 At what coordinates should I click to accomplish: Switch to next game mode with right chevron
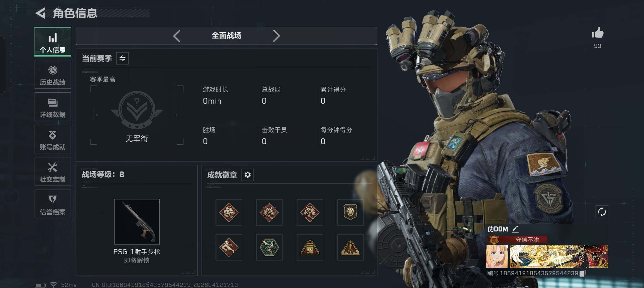coord(276,36)
